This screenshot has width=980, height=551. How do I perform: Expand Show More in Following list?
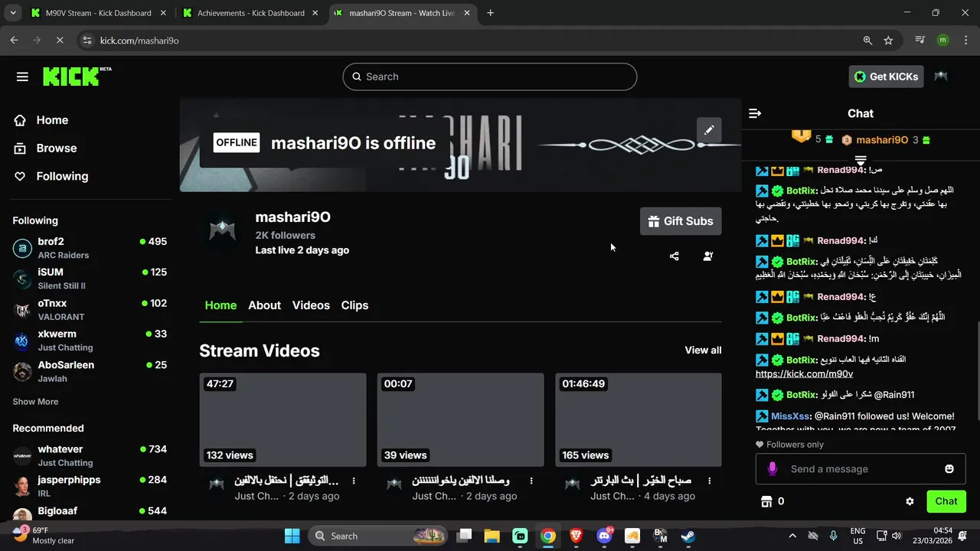35,402
